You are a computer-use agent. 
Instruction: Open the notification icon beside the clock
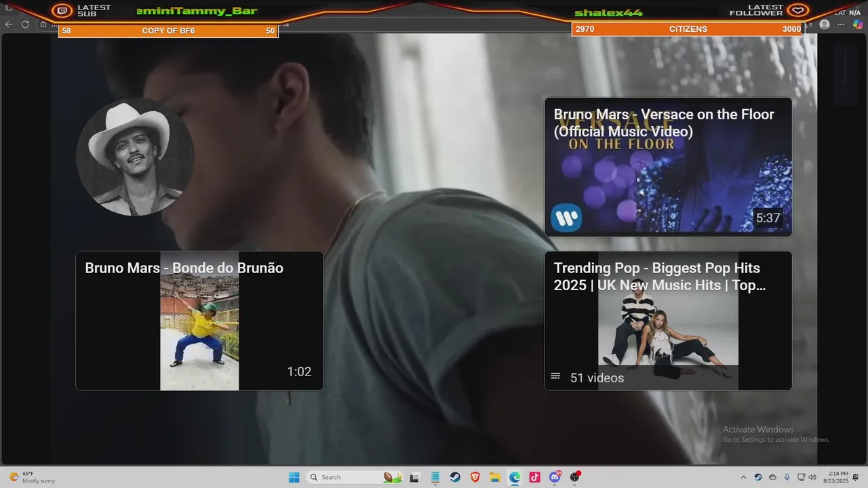[856, 477]
